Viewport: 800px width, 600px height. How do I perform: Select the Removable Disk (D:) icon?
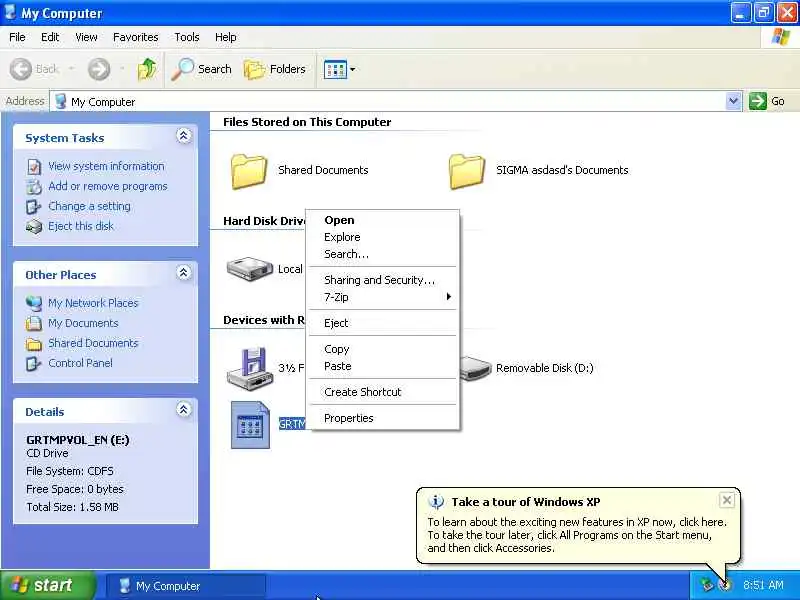pyautogui.click(x=476, y=368)
